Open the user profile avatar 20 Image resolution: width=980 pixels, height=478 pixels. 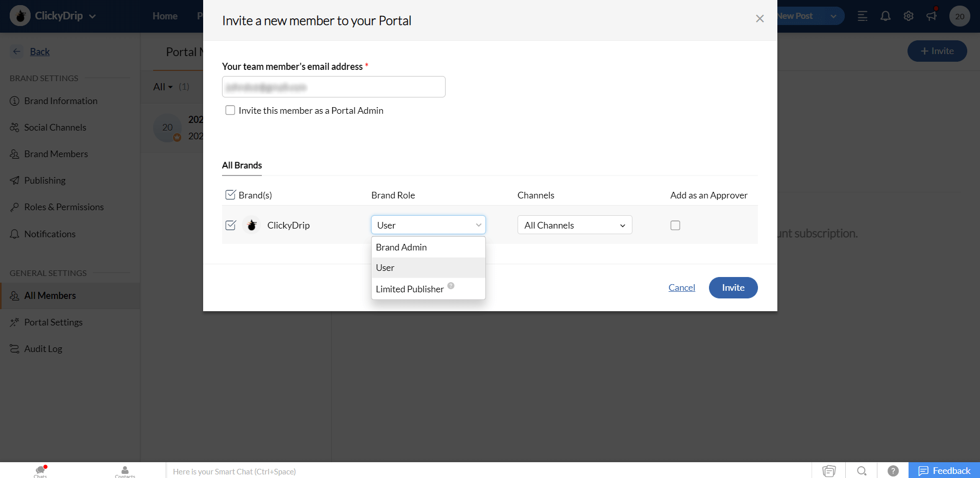[x=960, y=16]
